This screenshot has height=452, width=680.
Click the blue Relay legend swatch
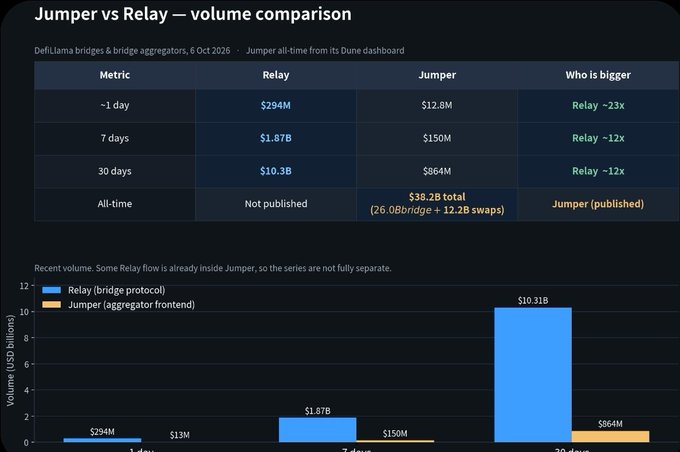click(52, 290)
